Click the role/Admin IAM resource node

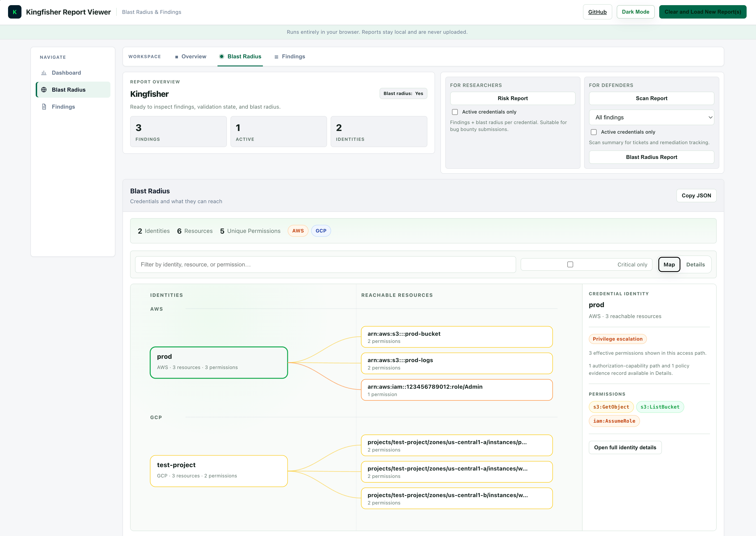click(457, 390)
